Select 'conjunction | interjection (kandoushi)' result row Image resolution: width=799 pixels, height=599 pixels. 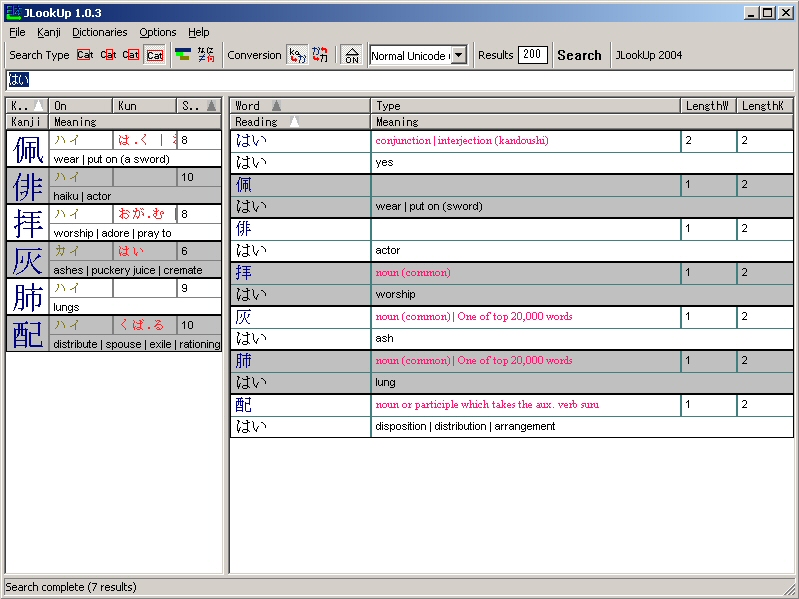462,141
